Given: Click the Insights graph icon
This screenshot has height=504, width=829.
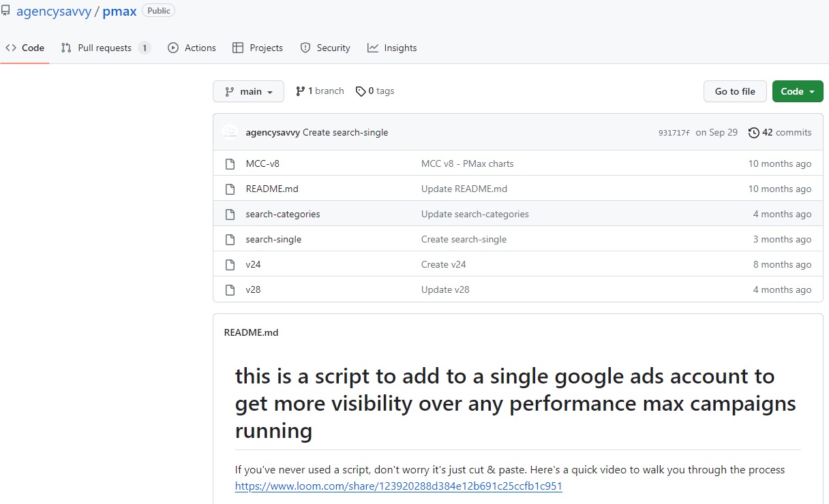Looking at the screenshot, I should tap(372, 48).
